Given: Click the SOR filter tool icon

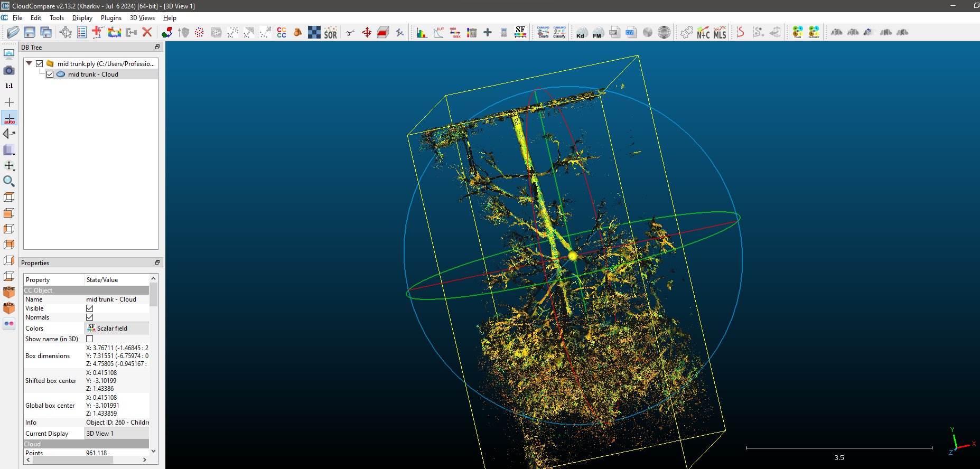Looking at the screenshot, I should (330, 33).
